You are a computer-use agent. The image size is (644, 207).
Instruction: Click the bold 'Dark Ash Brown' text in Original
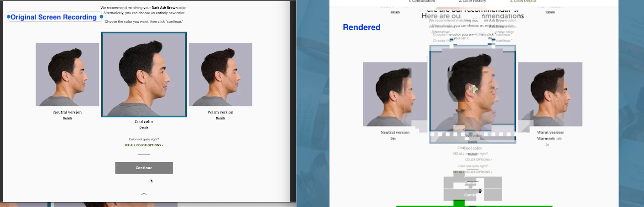coord(164,8)
